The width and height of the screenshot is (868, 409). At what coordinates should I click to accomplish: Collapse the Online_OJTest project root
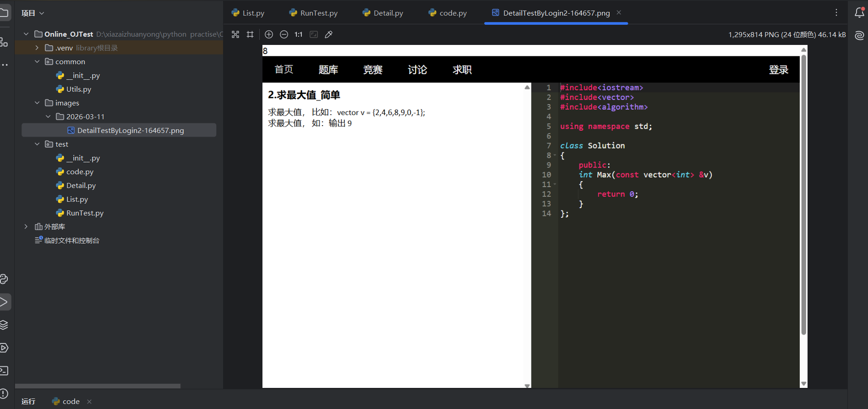[x=26, y=34]
